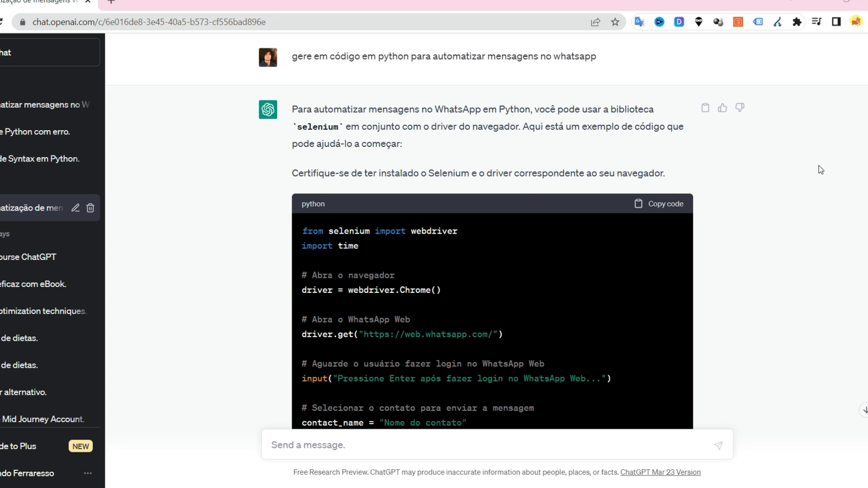Open the black map-pin mask extension icon
868x488 pixels.
(x=699, y=22)
